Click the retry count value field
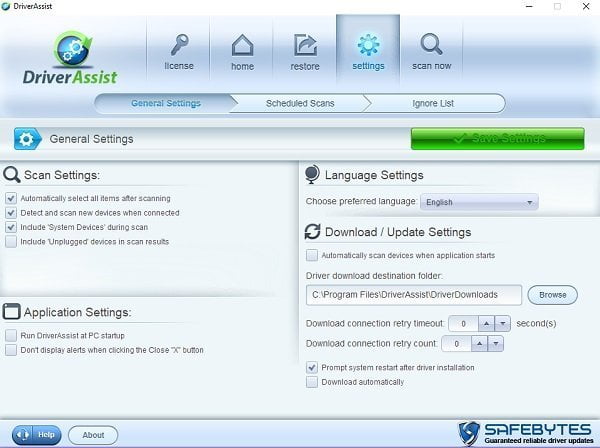600x448 pixels. click(456, 344)
